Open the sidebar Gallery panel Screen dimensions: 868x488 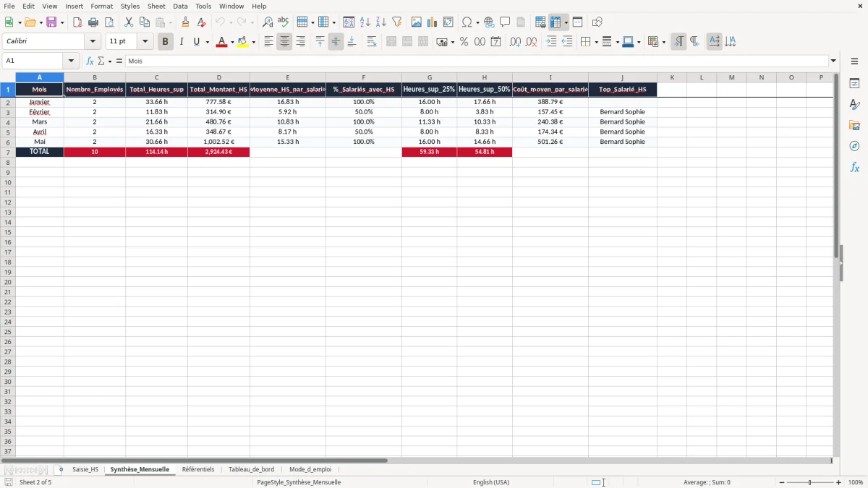[854, 125]
